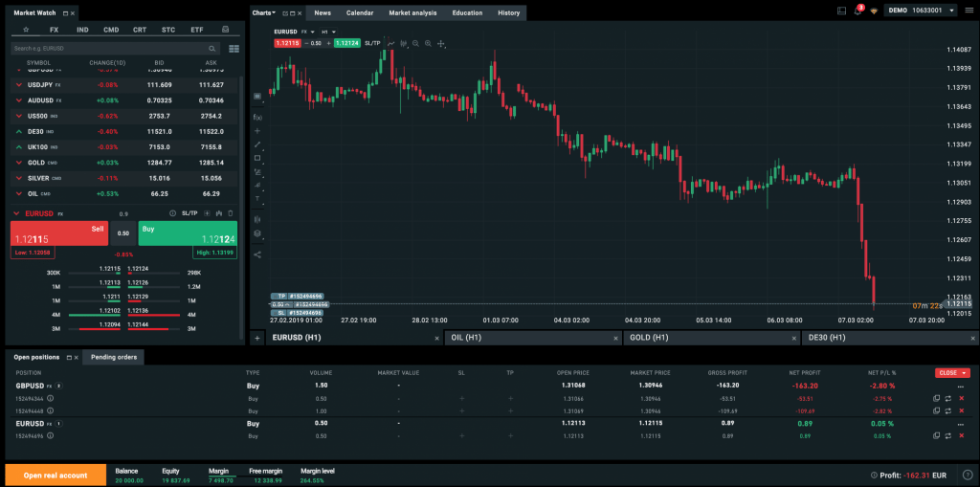Zoom in the chart
Image resolution: width=980 pixels, height=487 pixels.
point(428,43)
